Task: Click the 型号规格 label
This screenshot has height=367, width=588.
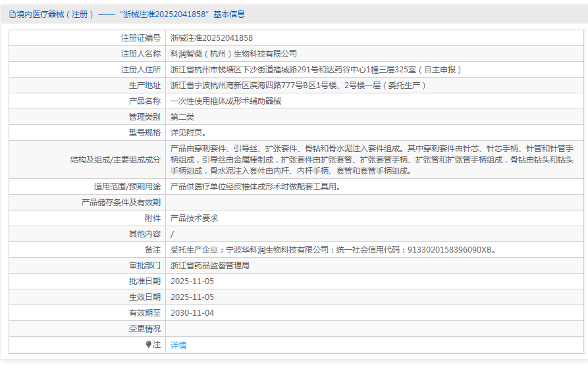Action: click(145, 133)
